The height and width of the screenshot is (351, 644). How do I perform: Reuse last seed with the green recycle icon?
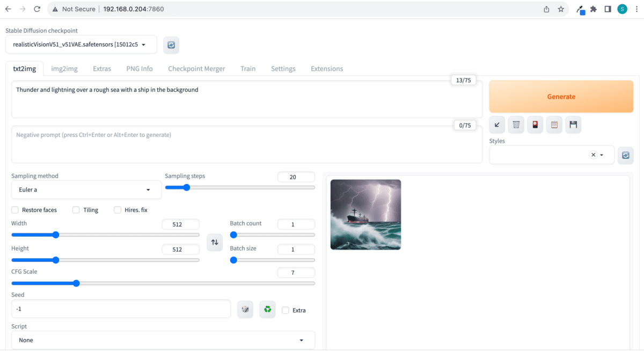point(267,309)
